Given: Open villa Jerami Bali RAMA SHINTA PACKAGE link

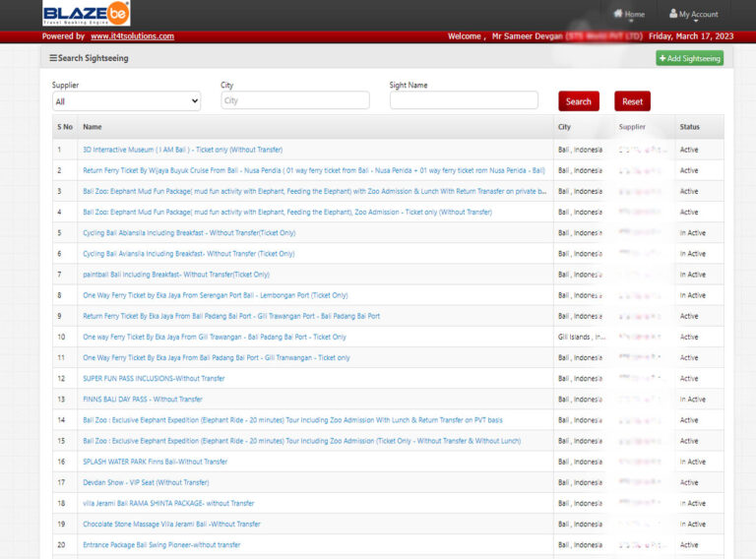Looking at the screenshot, I should (168, 503).
